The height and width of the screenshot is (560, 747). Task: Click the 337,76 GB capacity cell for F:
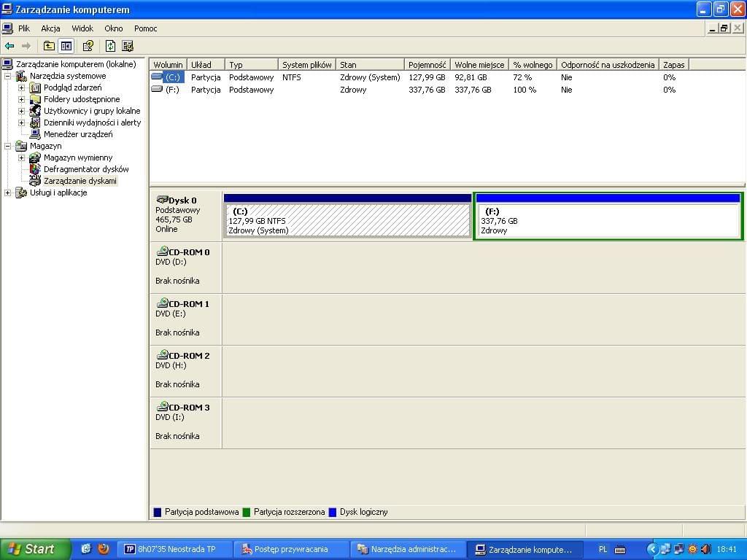coord(427,90)
